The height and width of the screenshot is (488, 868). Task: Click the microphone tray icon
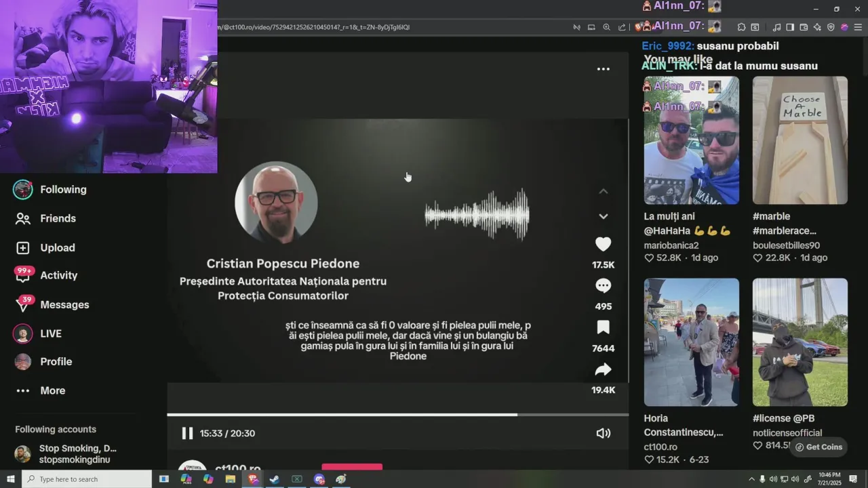click(x=762, y=479)
